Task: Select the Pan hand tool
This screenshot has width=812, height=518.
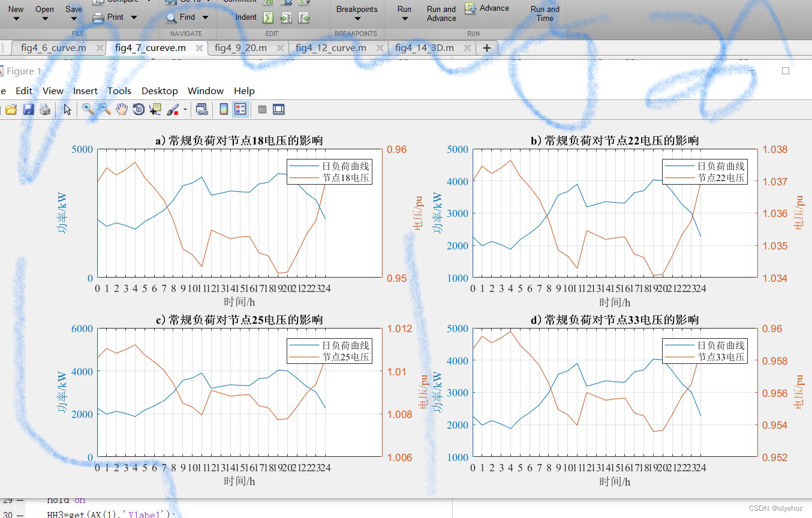Action: coord(122,109)
